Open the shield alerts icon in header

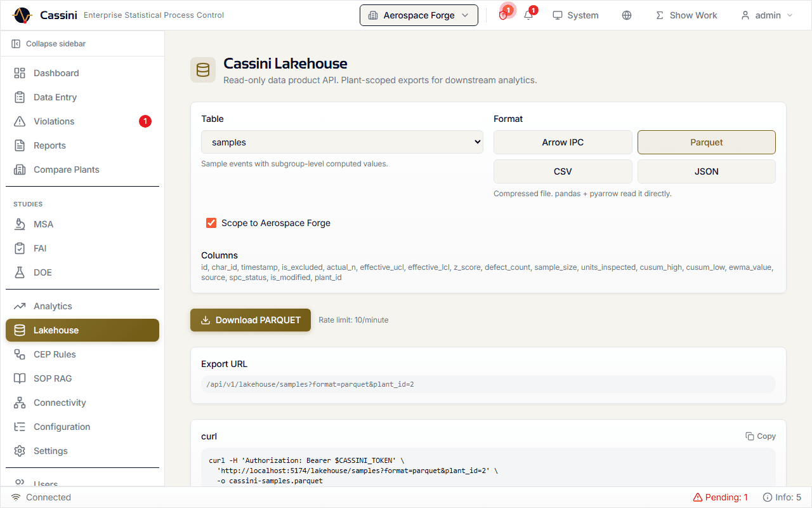pos(503,15)
